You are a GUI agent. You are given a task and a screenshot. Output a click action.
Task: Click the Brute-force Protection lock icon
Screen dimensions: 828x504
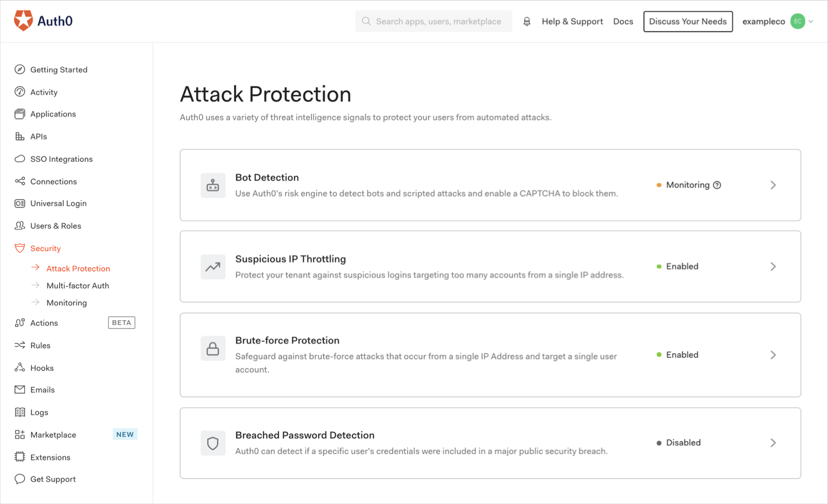point(213,348)
